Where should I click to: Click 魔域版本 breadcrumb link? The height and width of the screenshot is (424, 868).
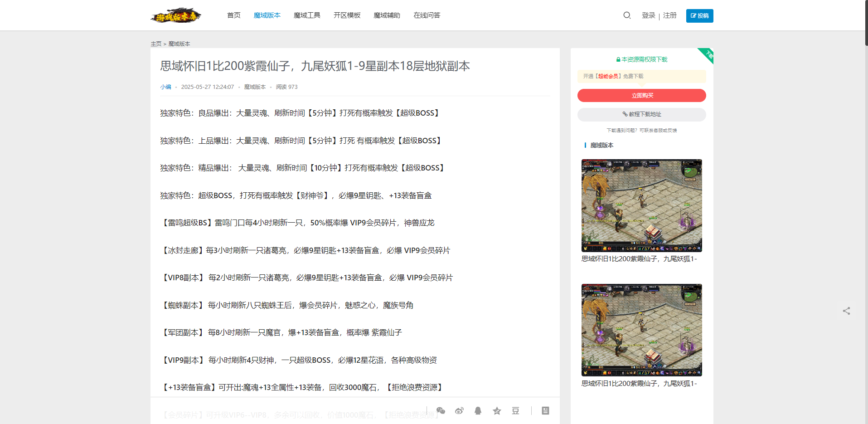(x=179, y=44)
